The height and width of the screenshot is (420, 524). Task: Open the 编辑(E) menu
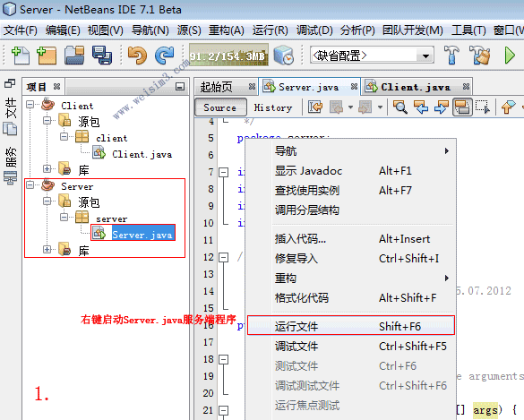(x=63, y=30)
